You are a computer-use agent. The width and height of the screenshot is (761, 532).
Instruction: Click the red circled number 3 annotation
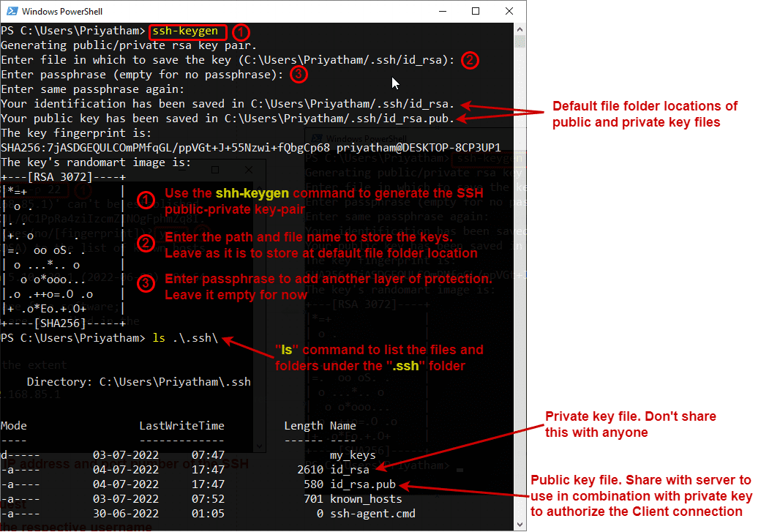click(299, 74)
